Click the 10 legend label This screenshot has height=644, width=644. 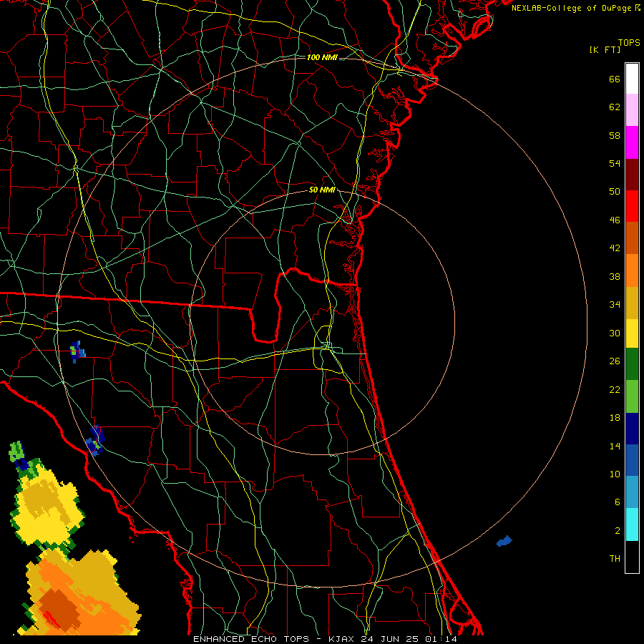tap(615, 474)
